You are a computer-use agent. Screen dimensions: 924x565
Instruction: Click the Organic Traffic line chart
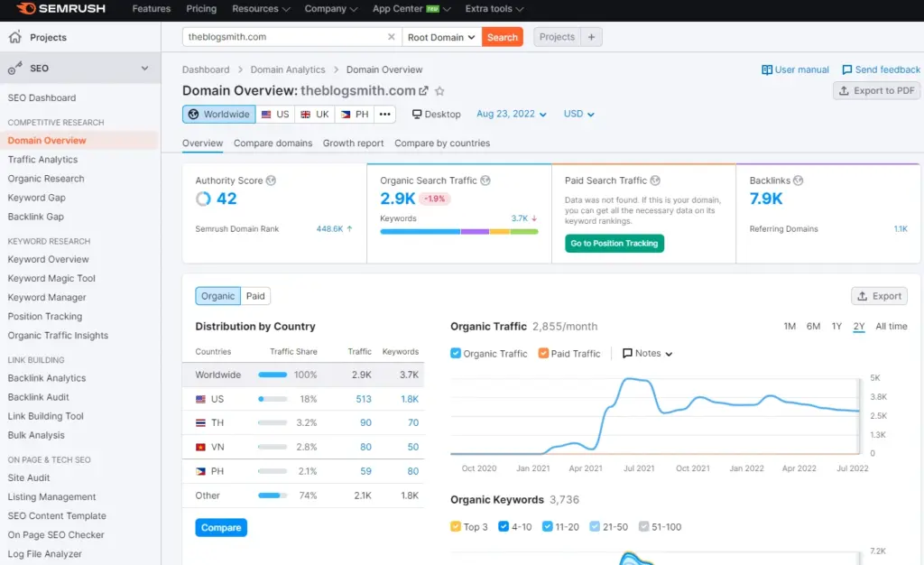coord(655,415)
